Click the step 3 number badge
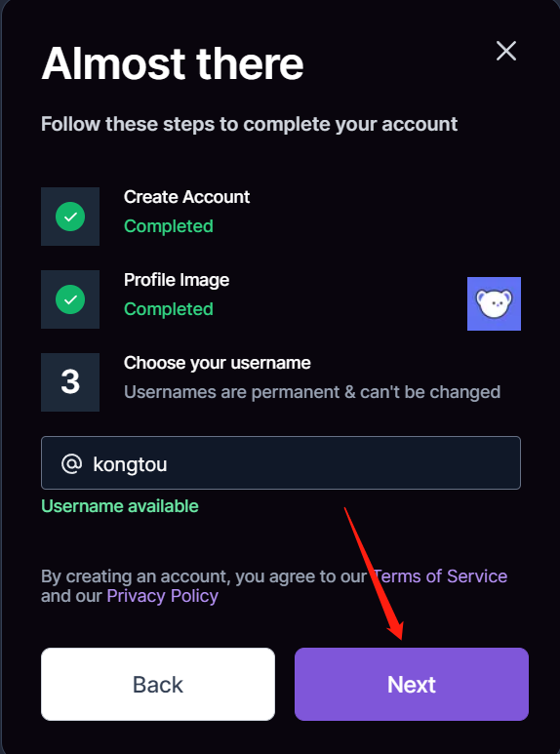This screenshot has height=754, width=560. (70, 382)
